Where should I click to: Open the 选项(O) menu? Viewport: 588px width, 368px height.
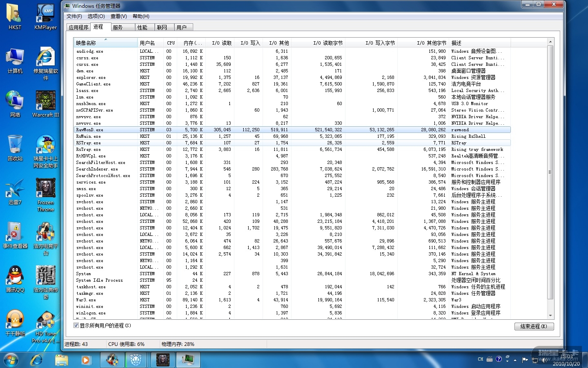pyautogui.click(x=96, y=16)
